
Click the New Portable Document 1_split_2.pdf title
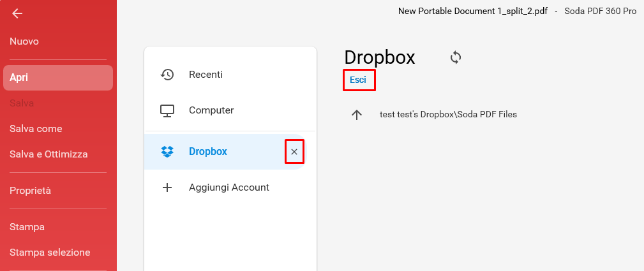(473, 11)
